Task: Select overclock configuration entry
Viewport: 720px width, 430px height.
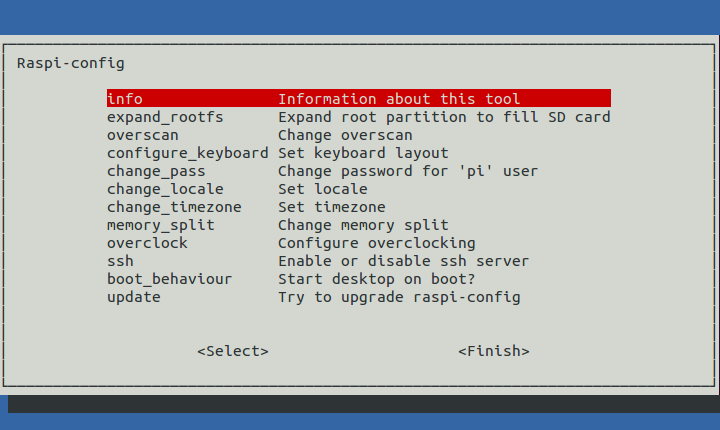Action: pyautogui.click(x=359, y=243)
